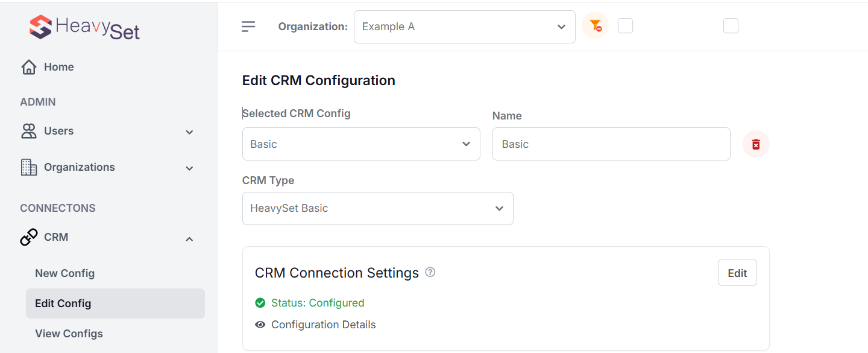Click the Home house icon
Viewport: 868px width, 353px height.
pos(28,67)
